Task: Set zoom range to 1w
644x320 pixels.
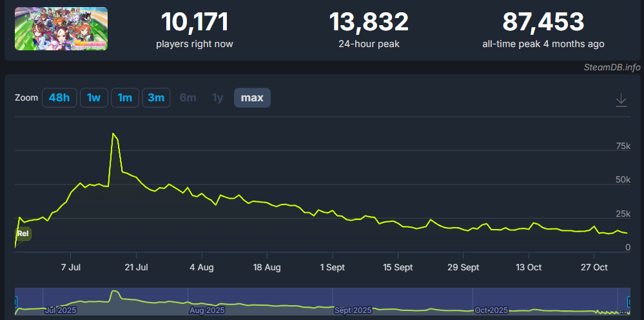Action: click(93, 98)
